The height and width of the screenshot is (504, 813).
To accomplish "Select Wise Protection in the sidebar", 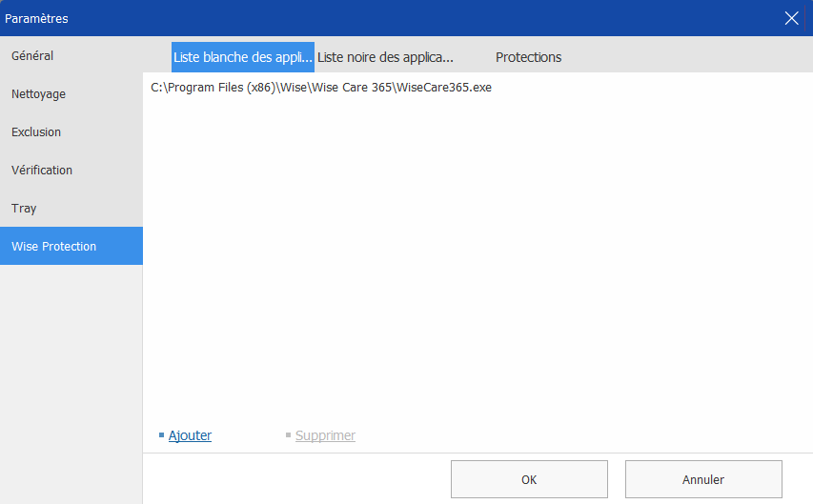I will pyautogui.click(x=71, y=246).
